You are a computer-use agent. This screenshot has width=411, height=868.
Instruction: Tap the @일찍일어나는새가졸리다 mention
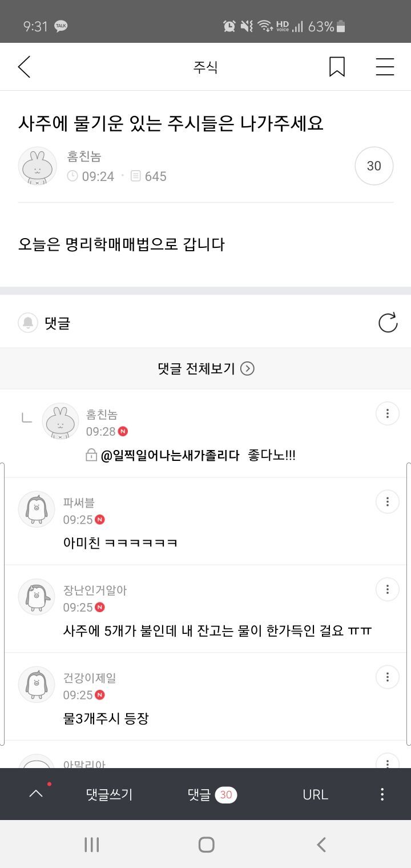click(x=170, y=456)
